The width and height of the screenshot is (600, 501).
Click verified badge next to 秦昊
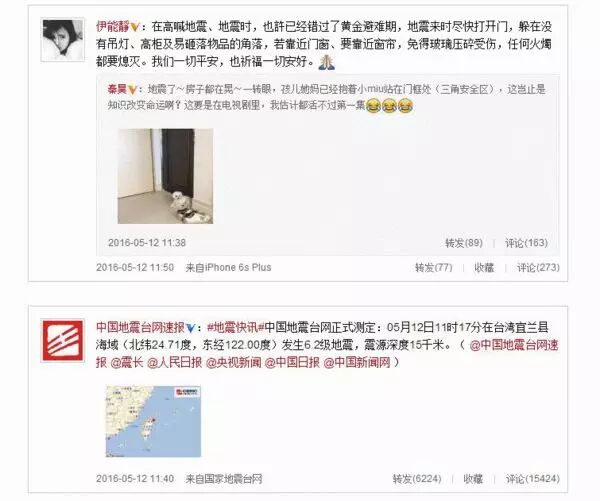point(132,90)
